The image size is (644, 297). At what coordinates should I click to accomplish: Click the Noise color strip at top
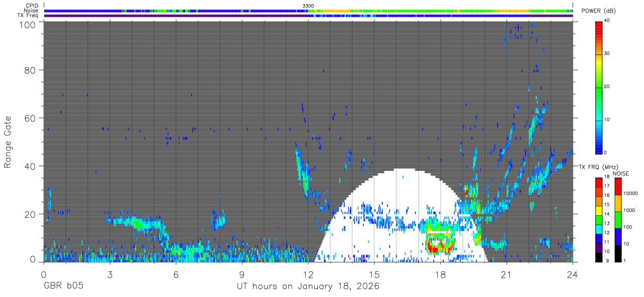tap(308, 10)
